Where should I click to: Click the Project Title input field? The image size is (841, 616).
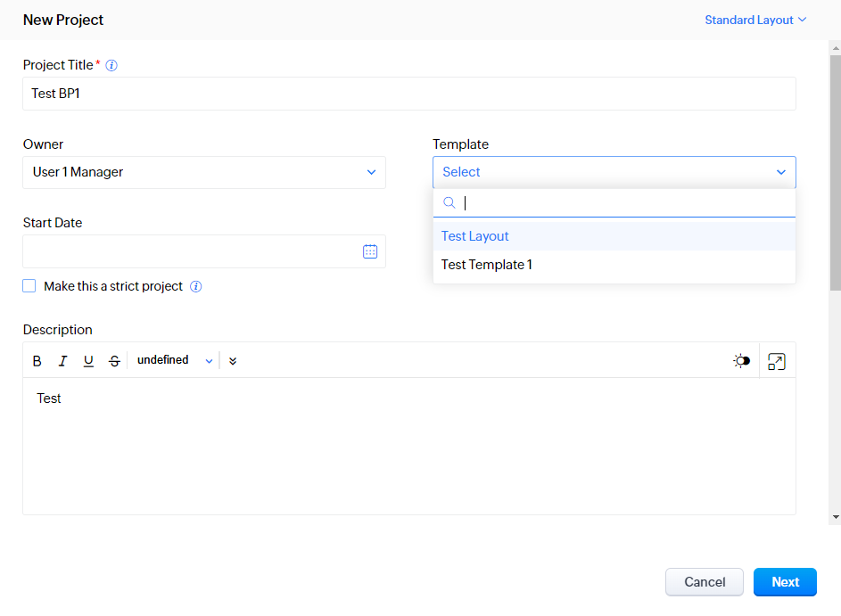tap(408, 94)
